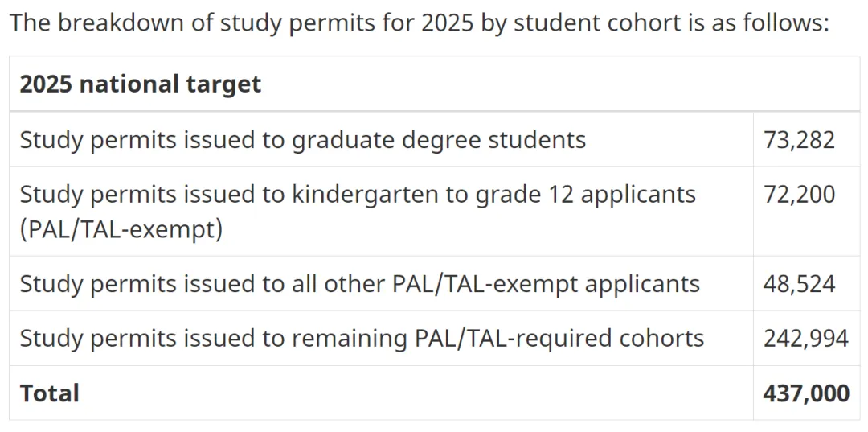Click the bold "Total" row label
The height and width of the screenshot is (432, 868).
[50, 393]
